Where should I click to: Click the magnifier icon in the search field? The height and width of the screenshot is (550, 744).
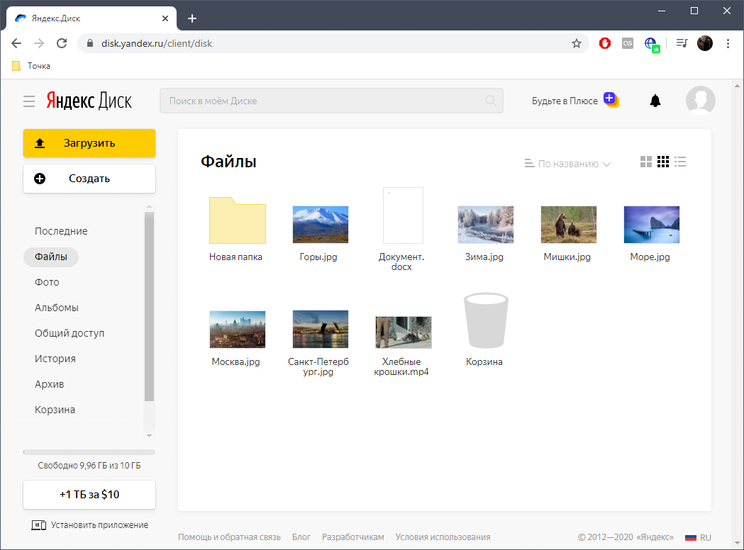click(490, 101)
